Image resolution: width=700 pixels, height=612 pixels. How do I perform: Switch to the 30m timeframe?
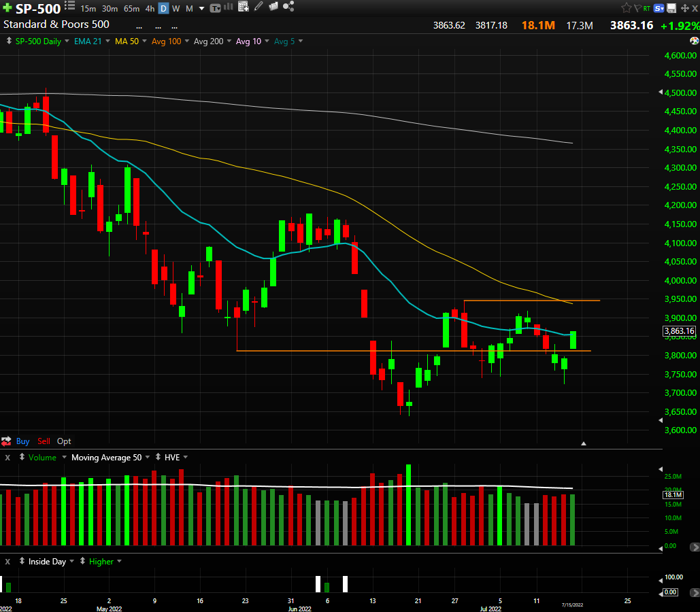(x=110, y=8)
